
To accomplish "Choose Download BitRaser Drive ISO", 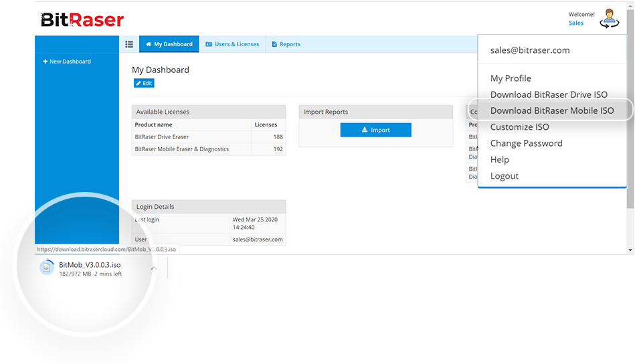I will 549,94.
